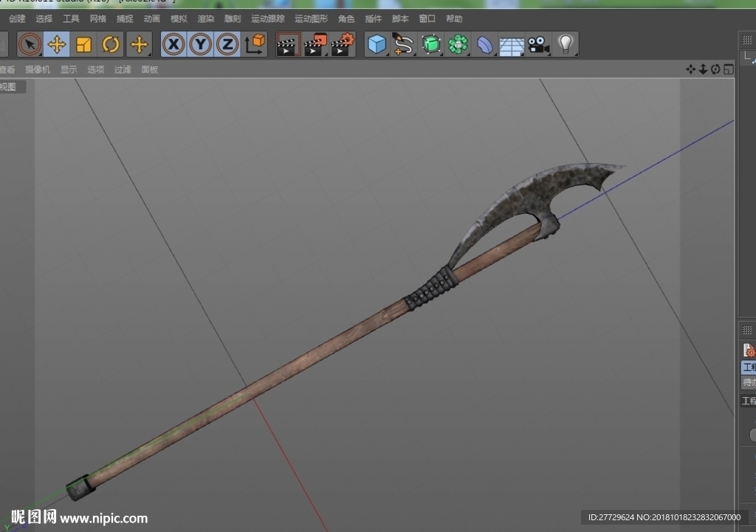
Task: Choose the Scale tool
Action: coord(83,44)
